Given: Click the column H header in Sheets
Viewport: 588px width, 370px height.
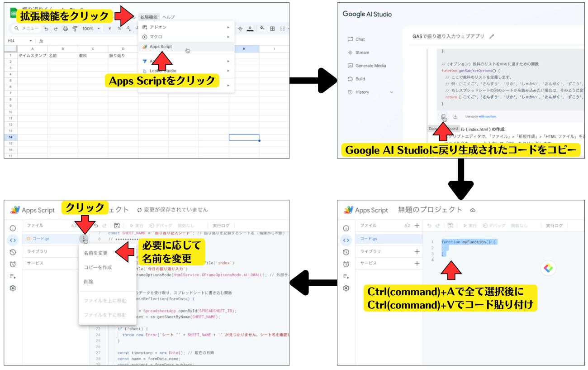Looking at the screenshot, I should click(x=244, y=49).
